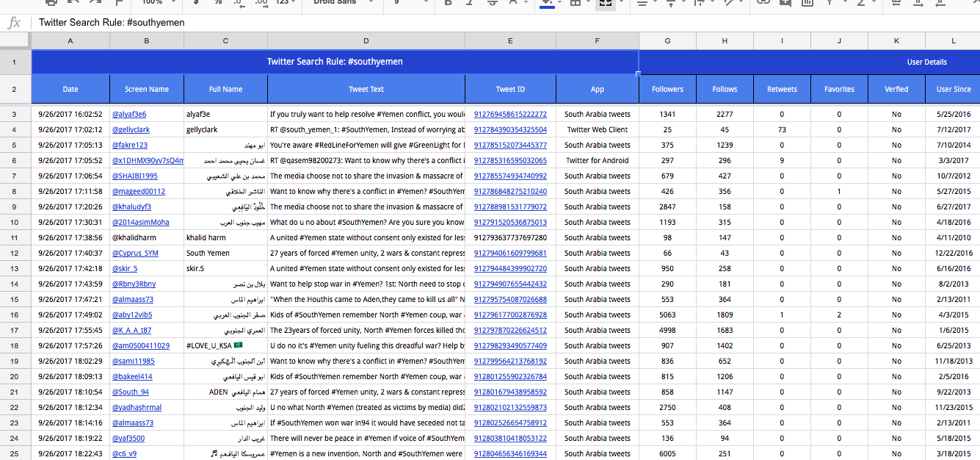Open the 123 number format dropdown
Viewport: 980px width, 460px height.
pos(285,3)
